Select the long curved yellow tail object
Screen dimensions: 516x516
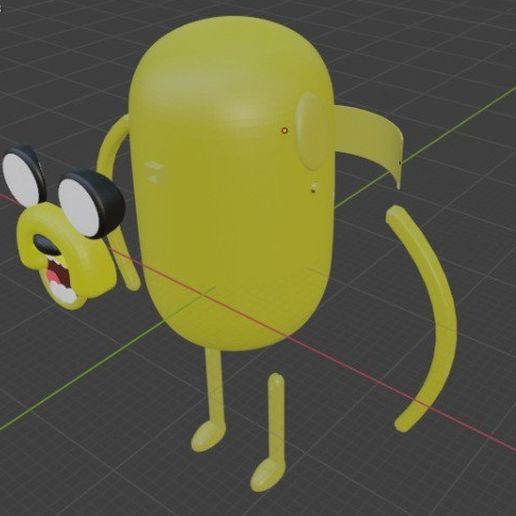[422, 318]
